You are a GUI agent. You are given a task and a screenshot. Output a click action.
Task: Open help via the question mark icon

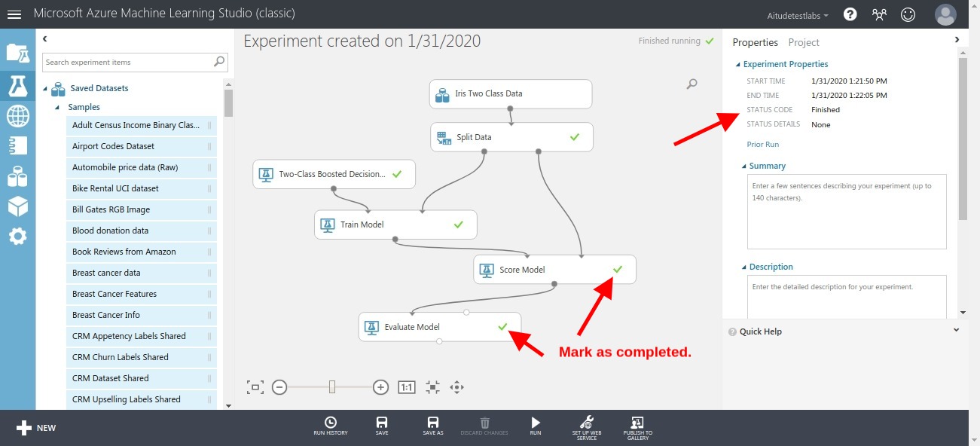[850, 14]
